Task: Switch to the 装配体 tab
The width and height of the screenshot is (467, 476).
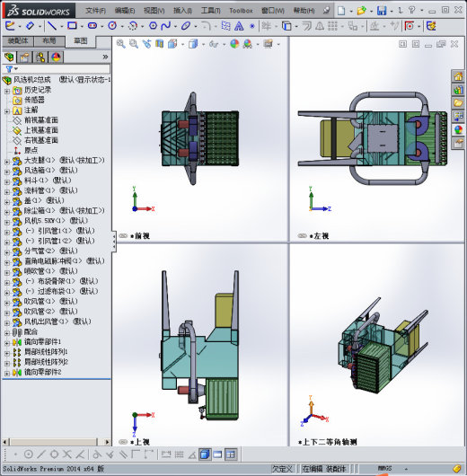Action: [x=18, y=40]
